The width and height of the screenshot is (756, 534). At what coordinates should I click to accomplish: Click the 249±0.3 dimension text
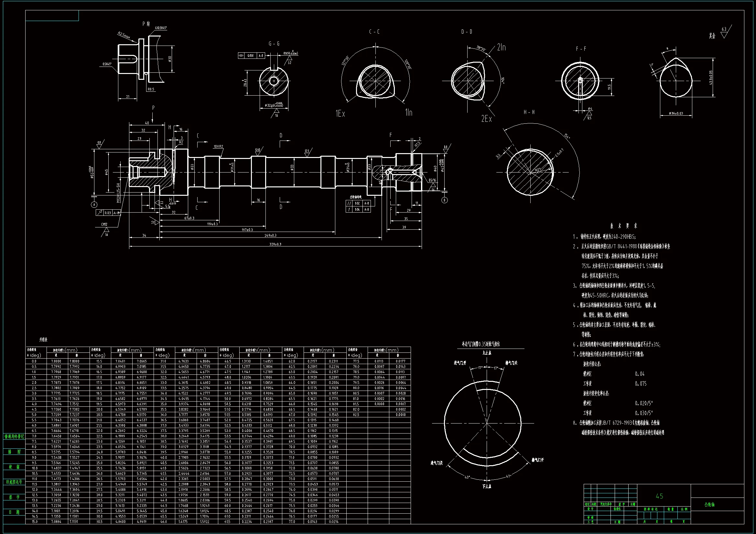click(x=270, y=235)
